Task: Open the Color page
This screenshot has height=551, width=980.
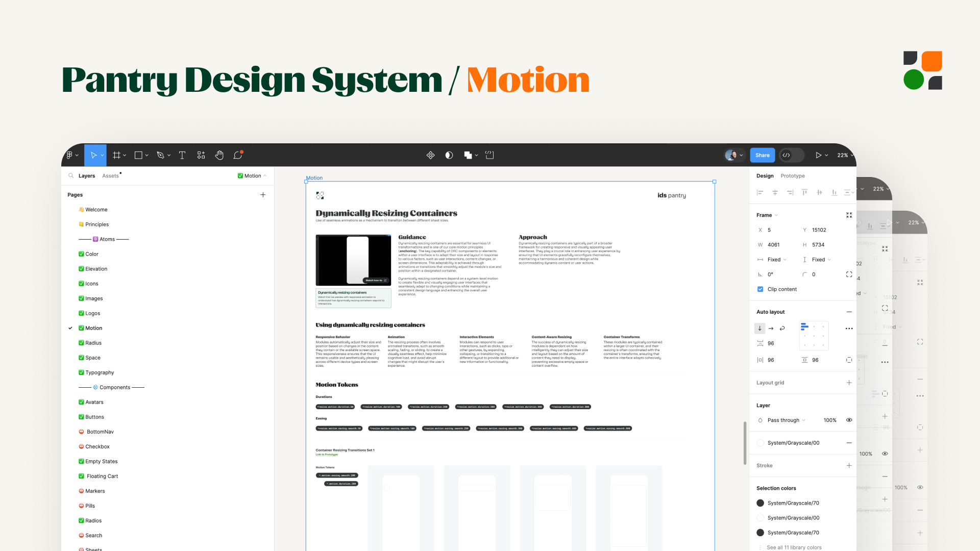Action: coord(88,254)
